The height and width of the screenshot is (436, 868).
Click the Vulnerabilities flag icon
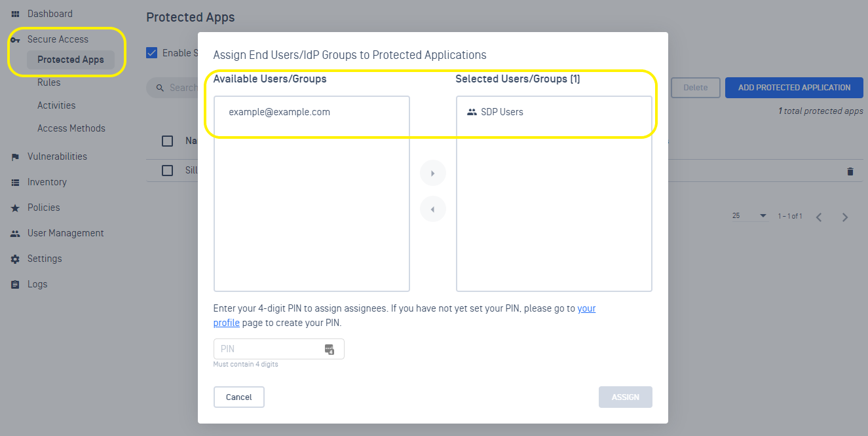point(15,157)
